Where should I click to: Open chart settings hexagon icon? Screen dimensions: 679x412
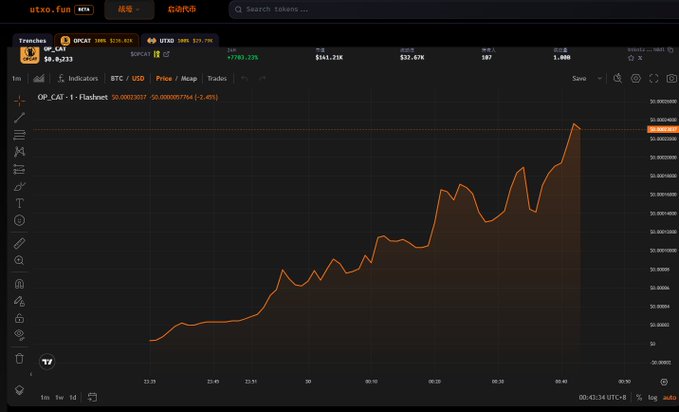pos(635,78)
